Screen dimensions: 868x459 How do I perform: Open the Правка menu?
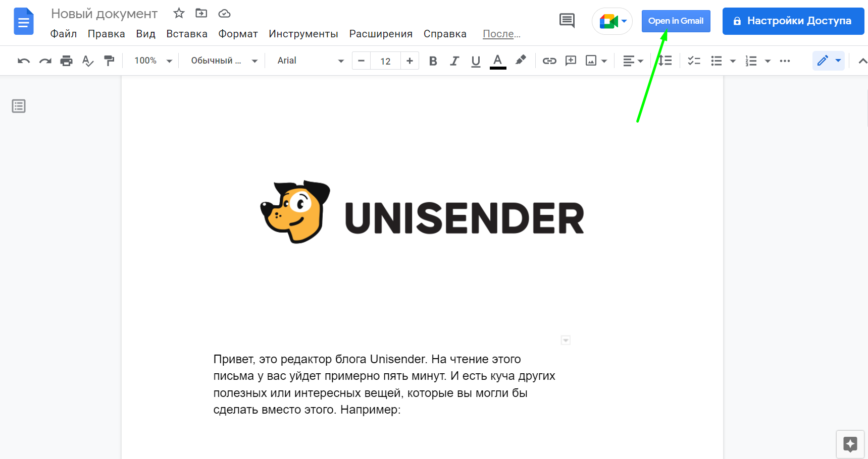point(107,34)
